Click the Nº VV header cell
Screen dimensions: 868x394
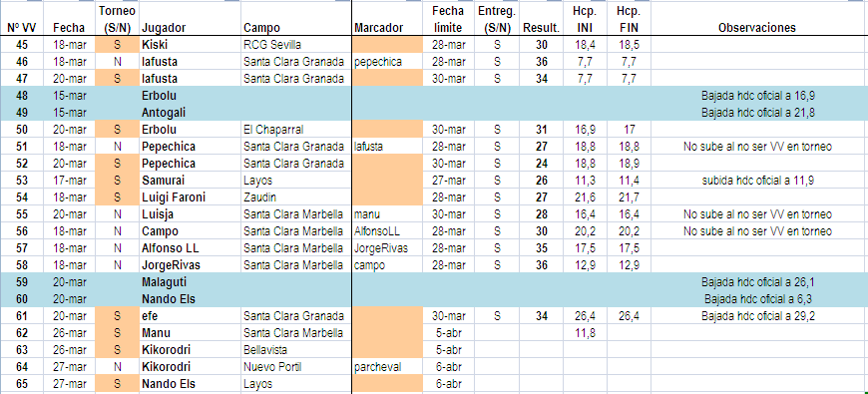tap(22, 19)
